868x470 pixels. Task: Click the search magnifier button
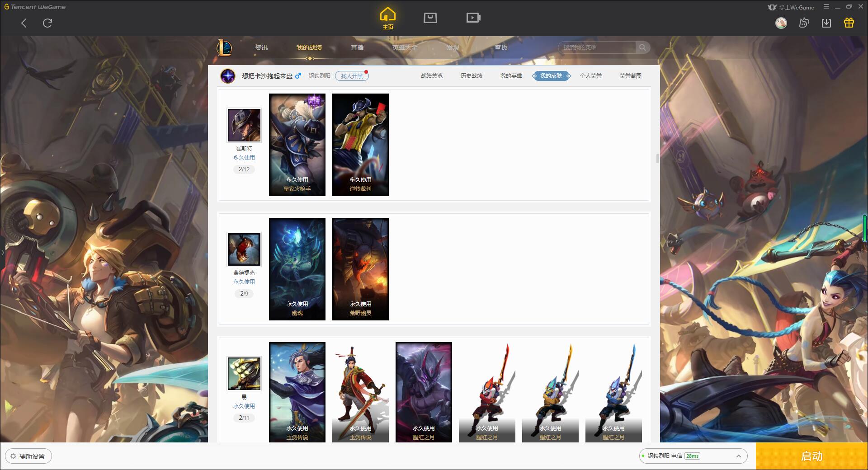pyautogui.click(x=642, y=47)
